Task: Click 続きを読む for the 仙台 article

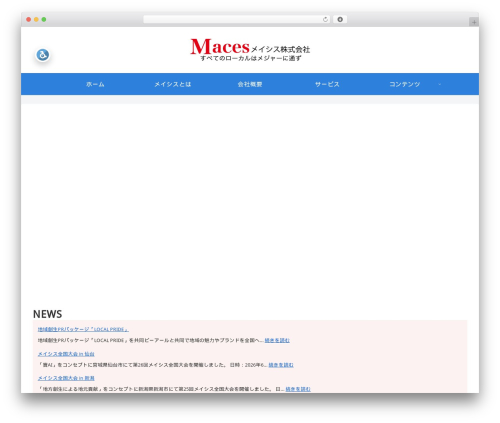Action: 281,365
